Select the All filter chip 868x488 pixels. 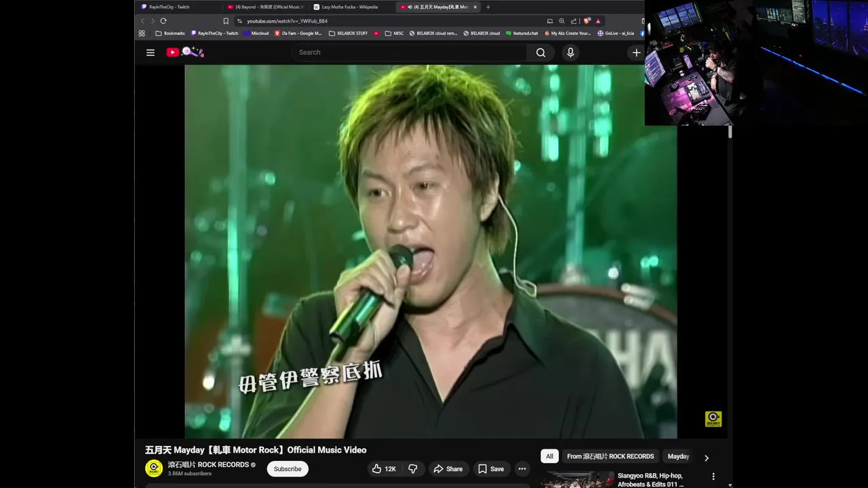549,456
